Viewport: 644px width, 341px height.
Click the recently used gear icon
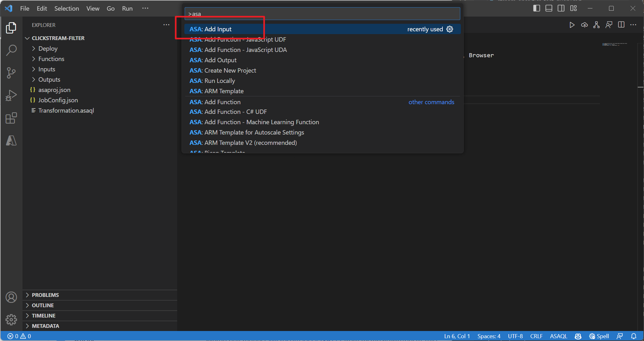click(x=450, y=29)
